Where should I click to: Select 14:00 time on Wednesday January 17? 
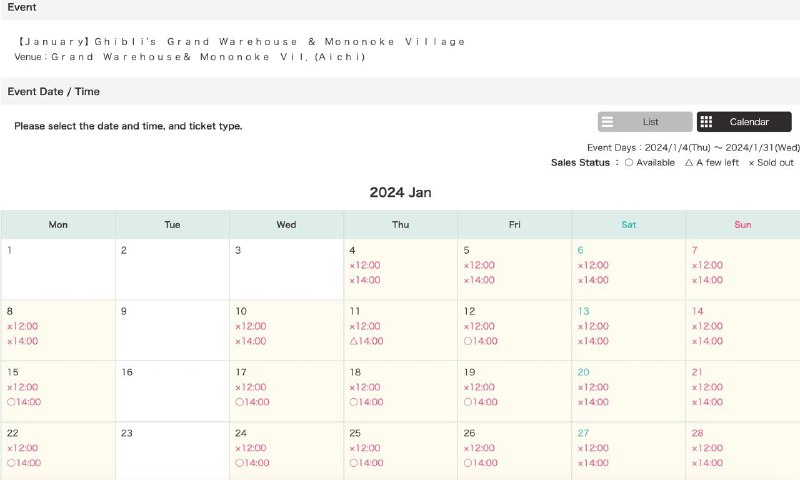252,402
